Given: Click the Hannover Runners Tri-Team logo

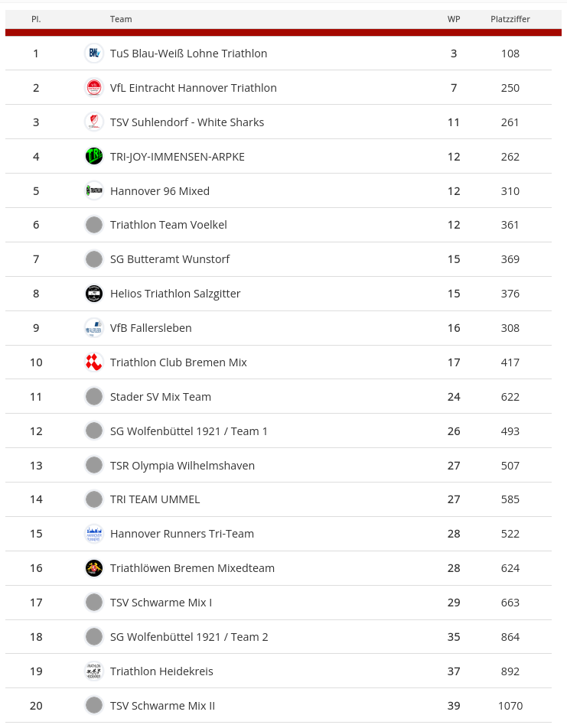Looking at the screenshot, I should pos(94,534).
